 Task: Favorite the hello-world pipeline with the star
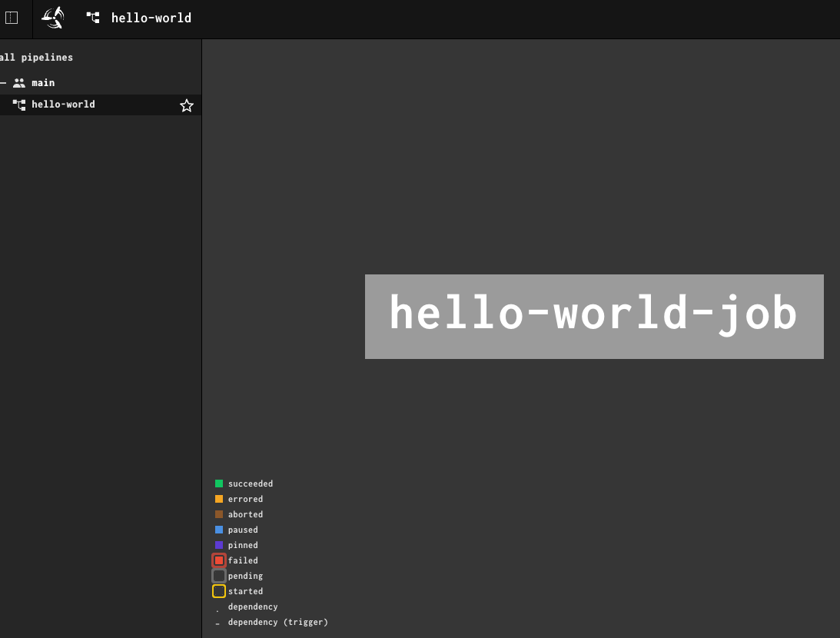coord(186,105)
